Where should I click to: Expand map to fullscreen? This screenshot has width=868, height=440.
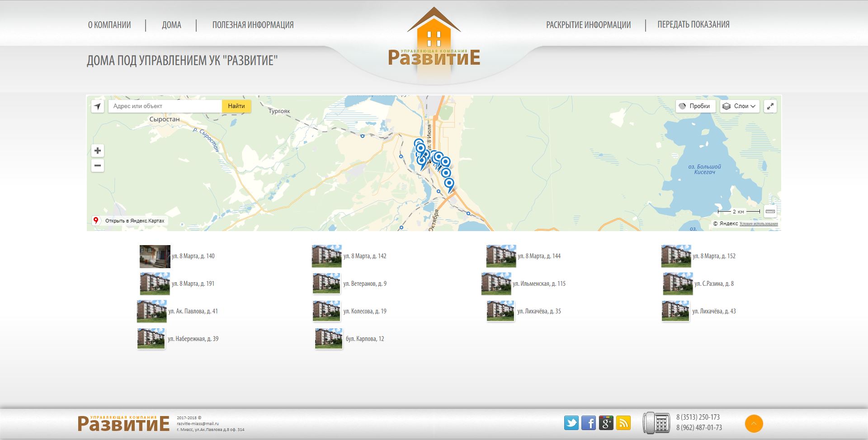point(770,106)
